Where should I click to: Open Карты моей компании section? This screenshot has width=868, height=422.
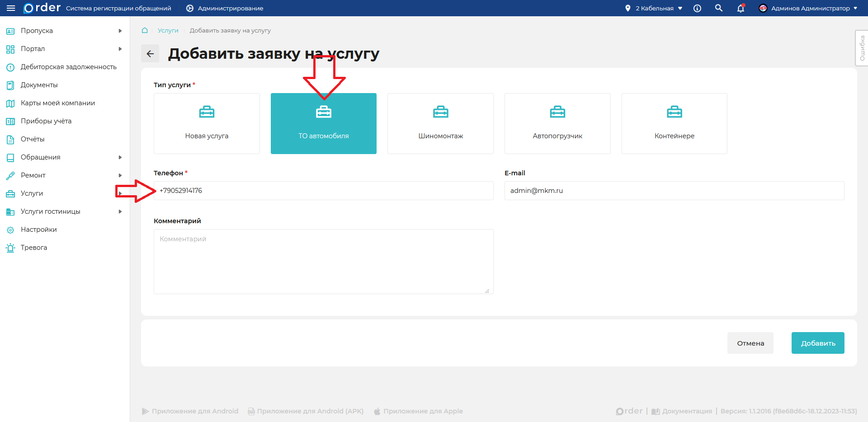click(x=57, y=103)
